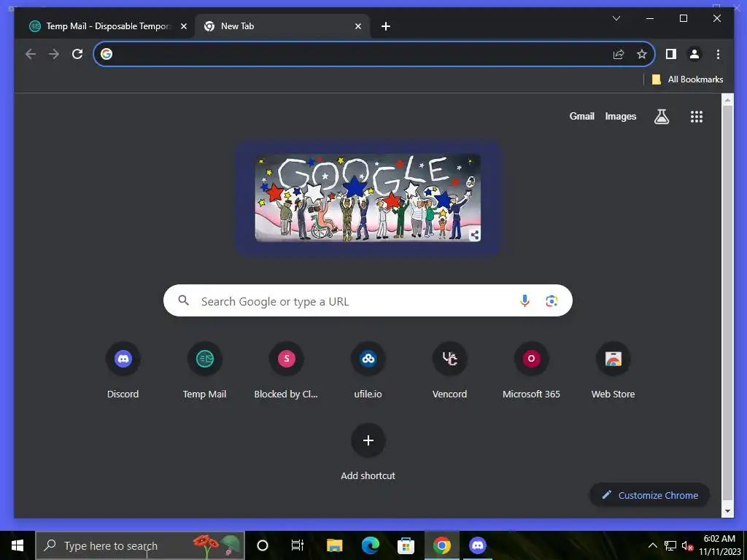Click the Chrome taskbar icon

tap(441, 545)
